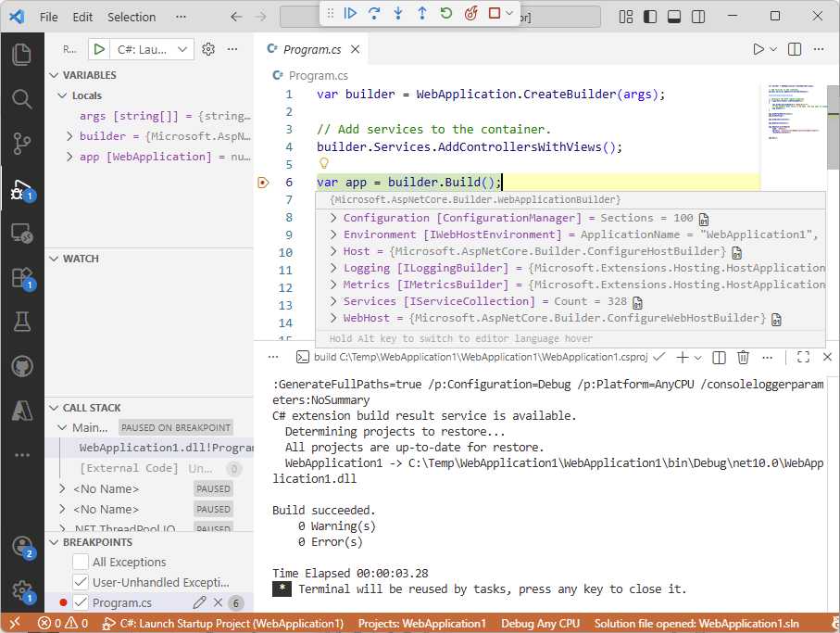Screen dimensions: 840x633
Task: Click C#: Launch Startup Project status item
Action: point(223,624)
